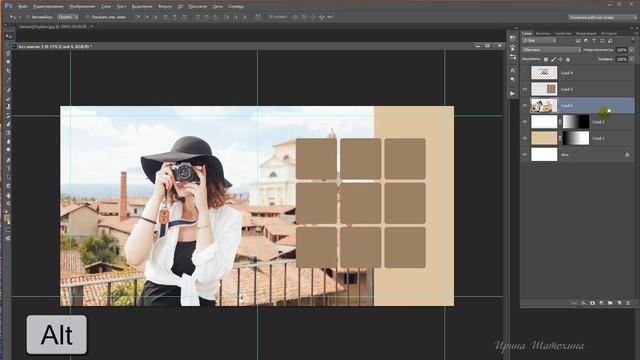
Task: Select the Gradient tool
Action: point(8,133)
